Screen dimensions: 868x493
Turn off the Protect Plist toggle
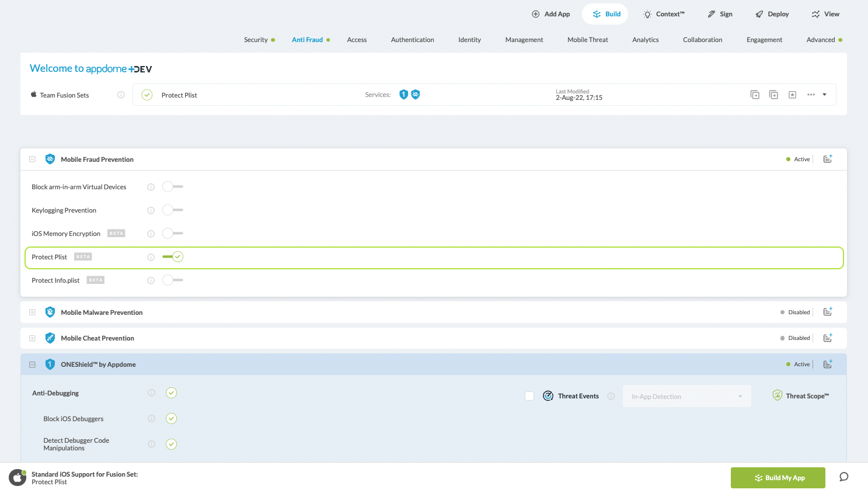tap(173, 257)
